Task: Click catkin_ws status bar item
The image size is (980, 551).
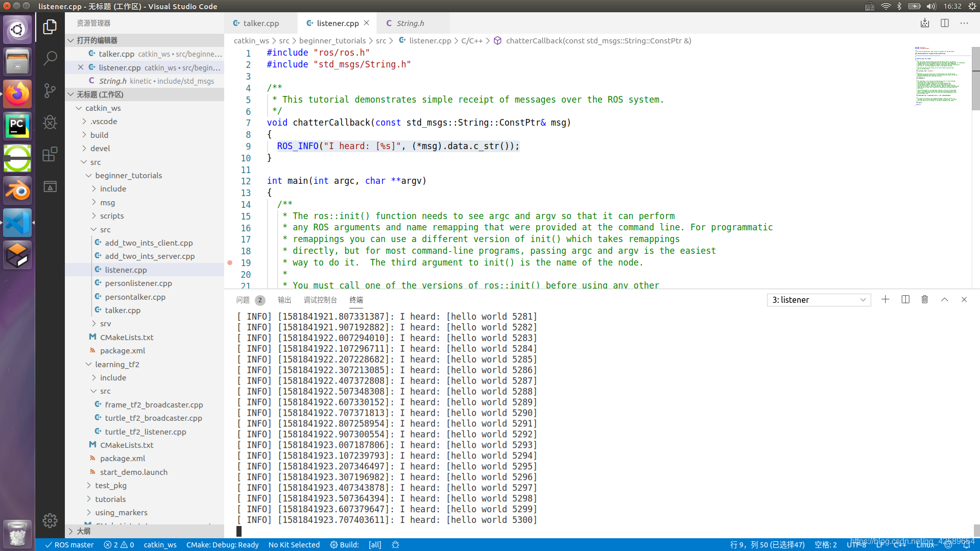Action: point(160,545)
